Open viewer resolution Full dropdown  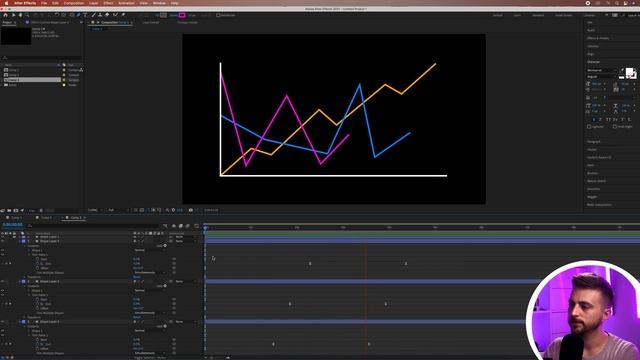117,210
